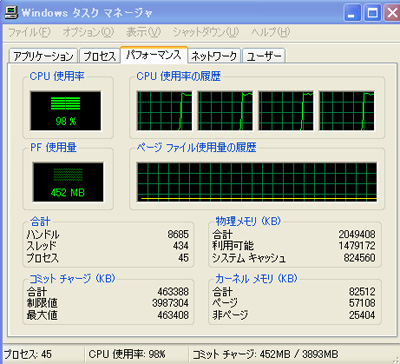Click the Task Manager title bar icon

click(x=11, y=12)
